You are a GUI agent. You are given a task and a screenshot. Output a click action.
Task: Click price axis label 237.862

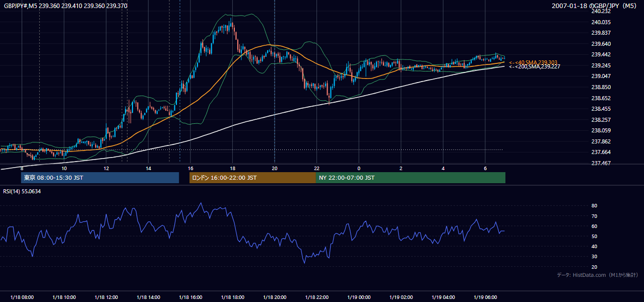pos(601,141)
